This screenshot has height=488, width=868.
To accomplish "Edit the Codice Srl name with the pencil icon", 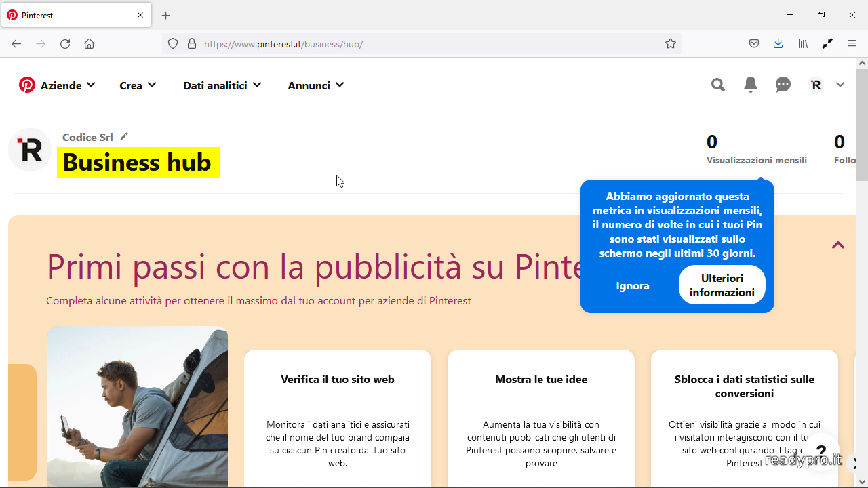I will pos(124,136).
